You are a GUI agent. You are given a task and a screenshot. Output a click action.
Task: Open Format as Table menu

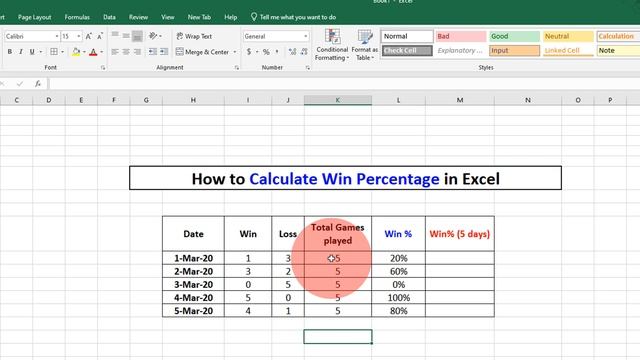pos(364,45)
